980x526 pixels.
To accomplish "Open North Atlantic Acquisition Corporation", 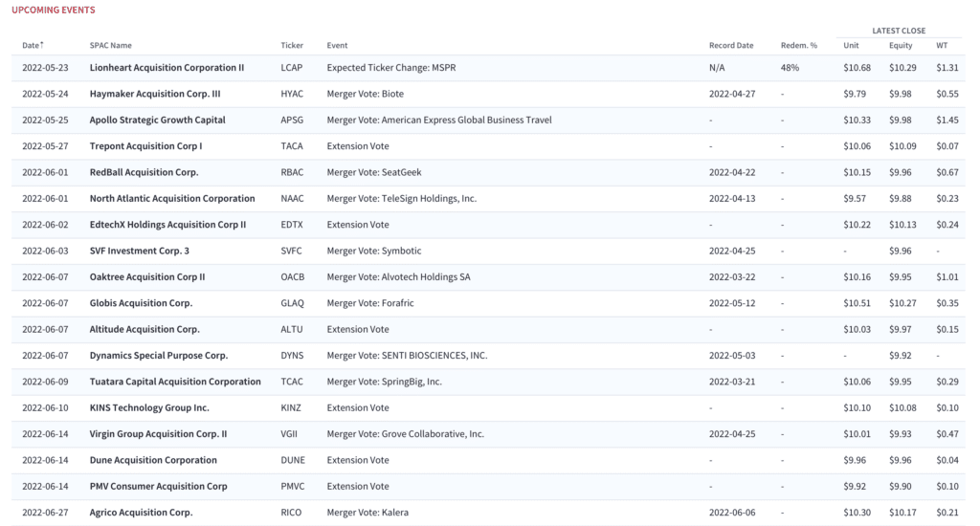I will [x=172, y=199].
